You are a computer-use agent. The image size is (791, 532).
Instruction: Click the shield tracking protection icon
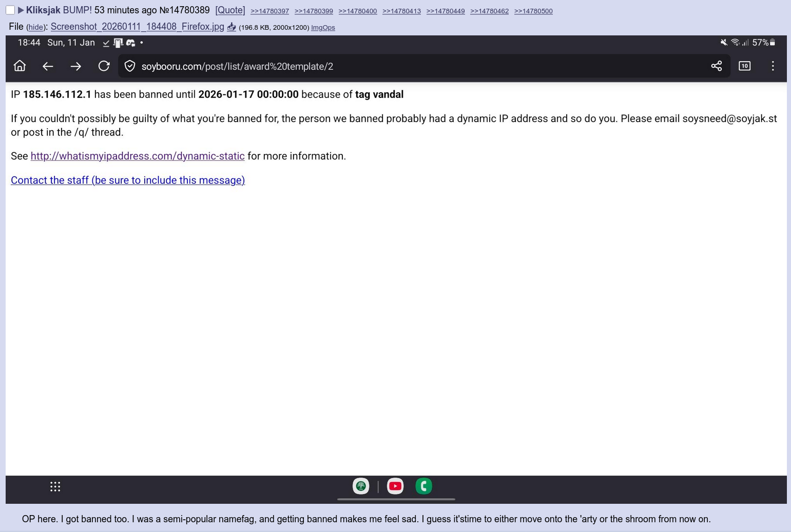click(130, 66)
